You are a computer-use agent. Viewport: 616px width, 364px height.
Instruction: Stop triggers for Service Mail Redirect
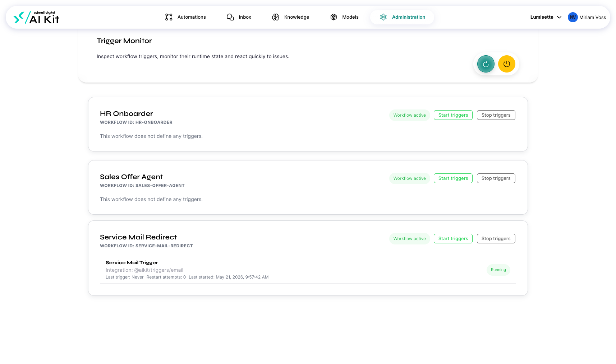[496, 239]
